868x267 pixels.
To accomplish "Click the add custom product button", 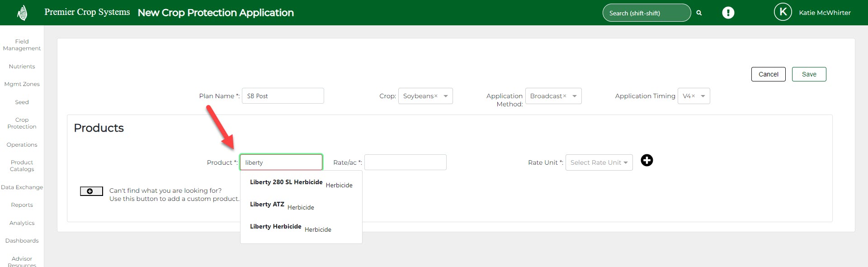I will [x=91, y=191].
